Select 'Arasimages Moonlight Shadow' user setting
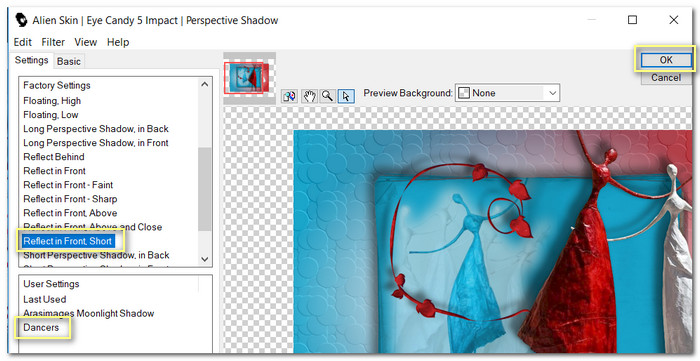This screenshot has height=361, width=700. [88, 313]
